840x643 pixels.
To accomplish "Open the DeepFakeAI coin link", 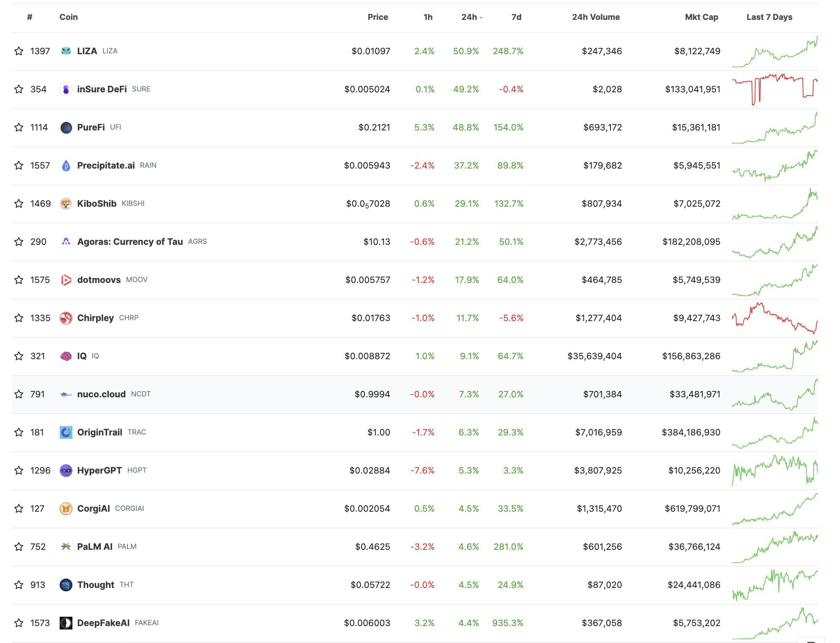I will (103, 623).
